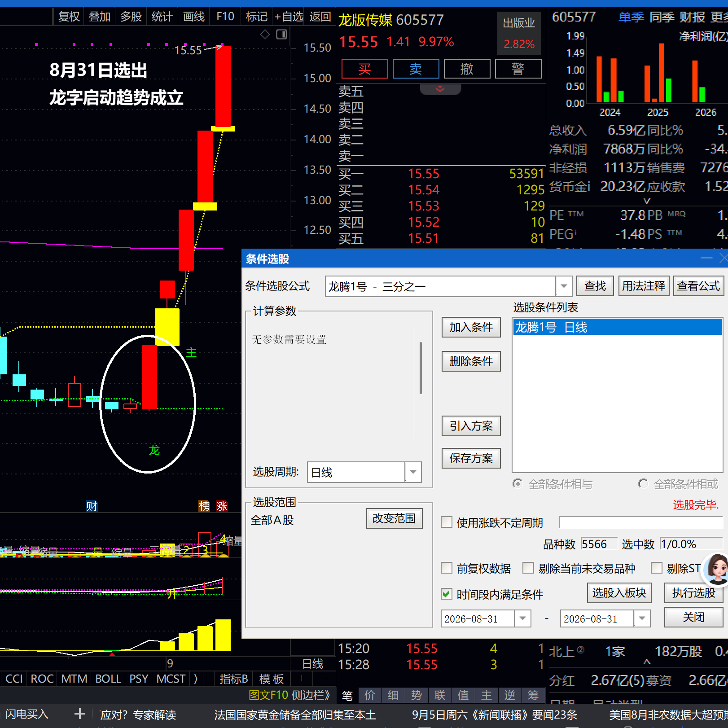The image size is (728, 728).
Task: Expand financial data below 货币金 row
Action: 647,201
